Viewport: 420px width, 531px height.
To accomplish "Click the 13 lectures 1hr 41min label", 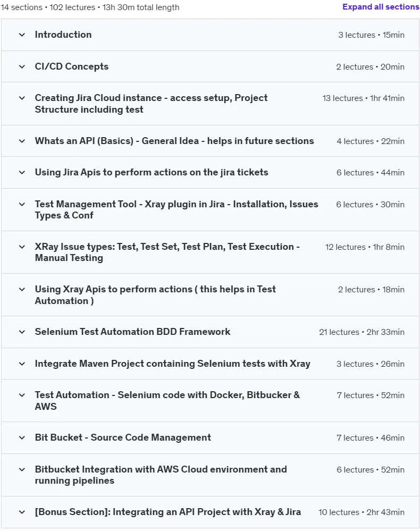I will tap(363, 98).
